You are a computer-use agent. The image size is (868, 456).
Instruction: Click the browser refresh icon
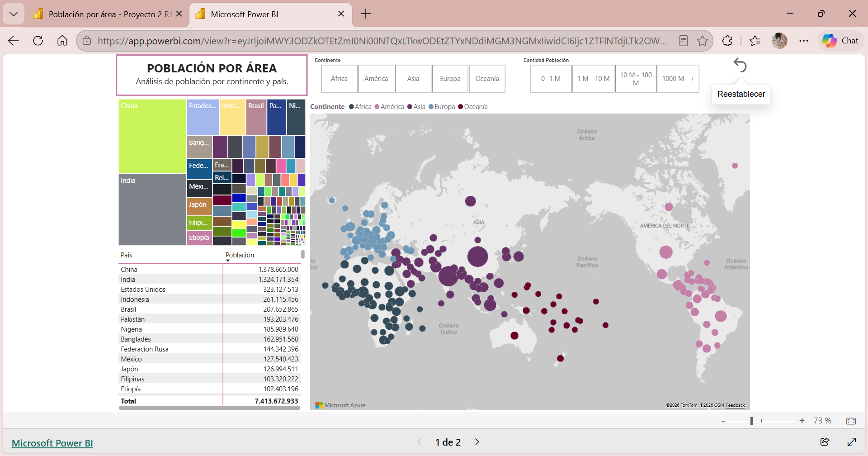pos(38,41)
